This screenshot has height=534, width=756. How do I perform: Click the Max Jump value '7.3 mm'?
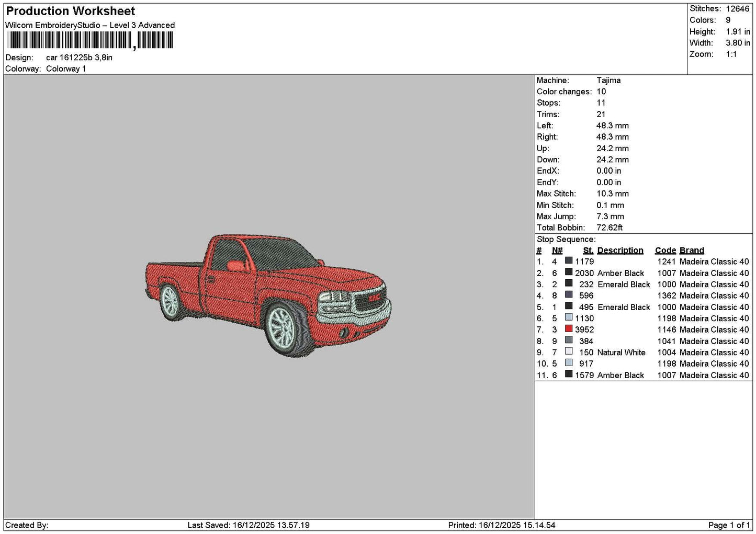click(x=610, y=217)
